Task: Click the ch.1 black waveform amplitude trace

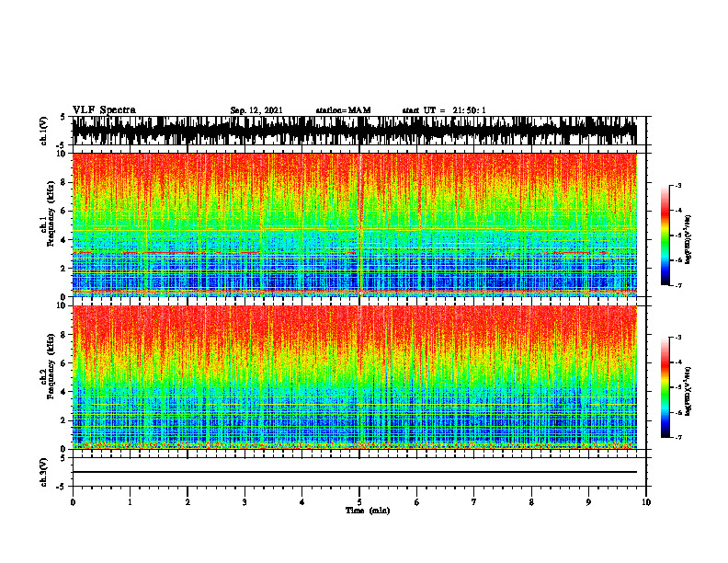Action: [354, 131]
